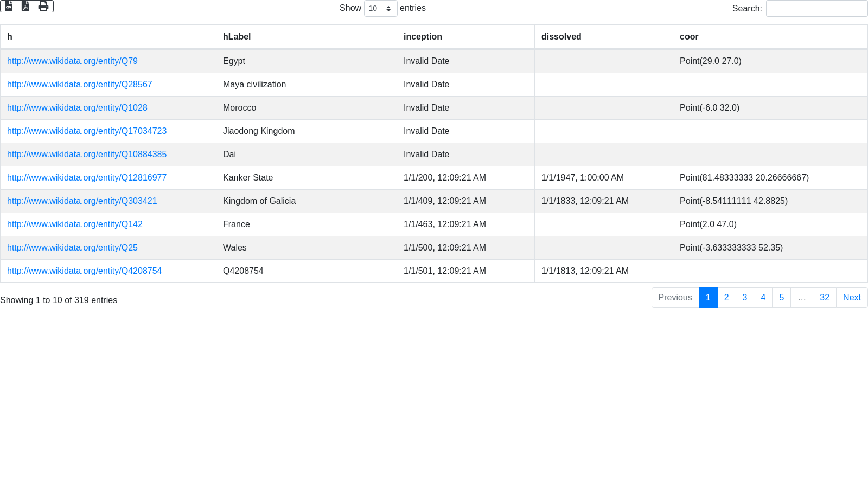This screenshot has width=868, height=488.
Task: Follow the Q142 France entity link
Action: pos(75,224)
